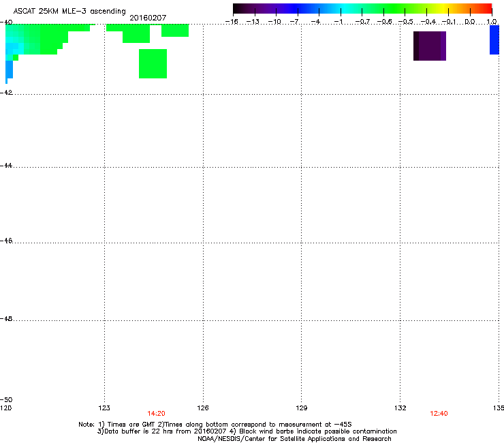The width and height of the screenshot is (504, 443).
Task: Click the -42 latitude label
Action: click(x=6, y=92)
